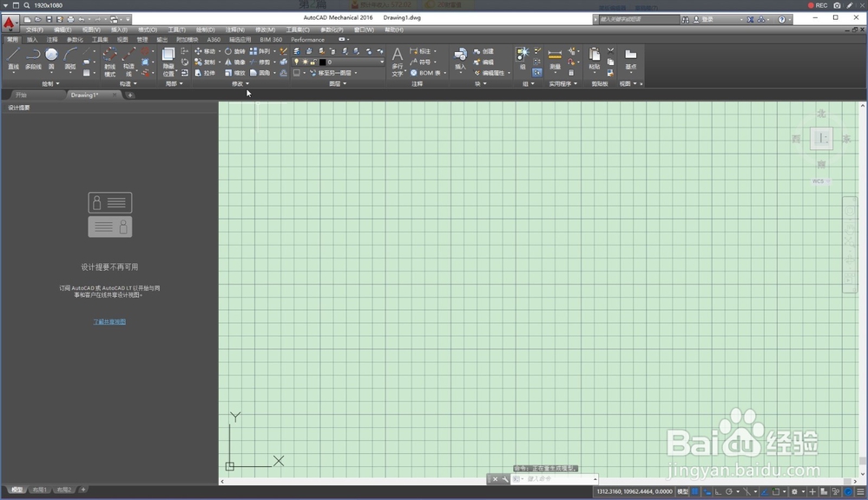Choose the 修剪 (Trim) command
Viewport: 868px width, 500px height.
click(260, 62)
